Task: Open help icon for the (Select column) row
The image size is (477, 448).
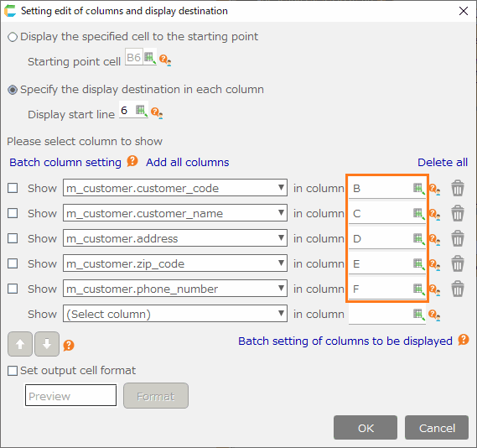Action: click(x=434, y=315)
